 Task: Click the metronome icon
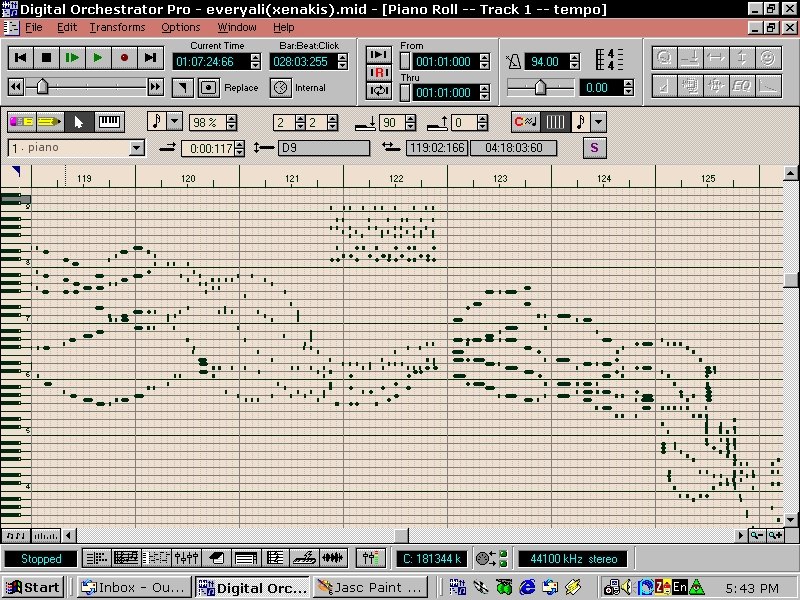(x=514, y=61)
